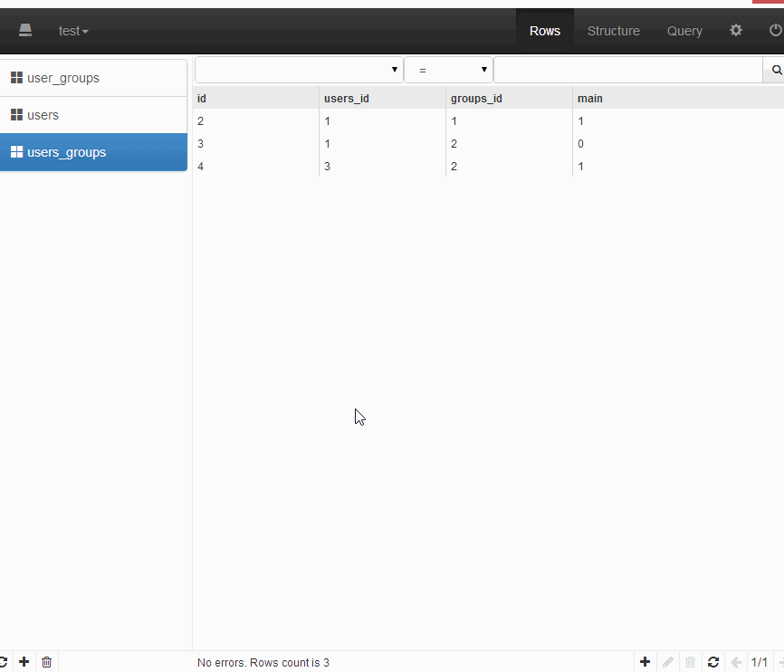This screenshot has width=784, height=672.
Task: Select the user_groups table
Action: coord(93,78)
